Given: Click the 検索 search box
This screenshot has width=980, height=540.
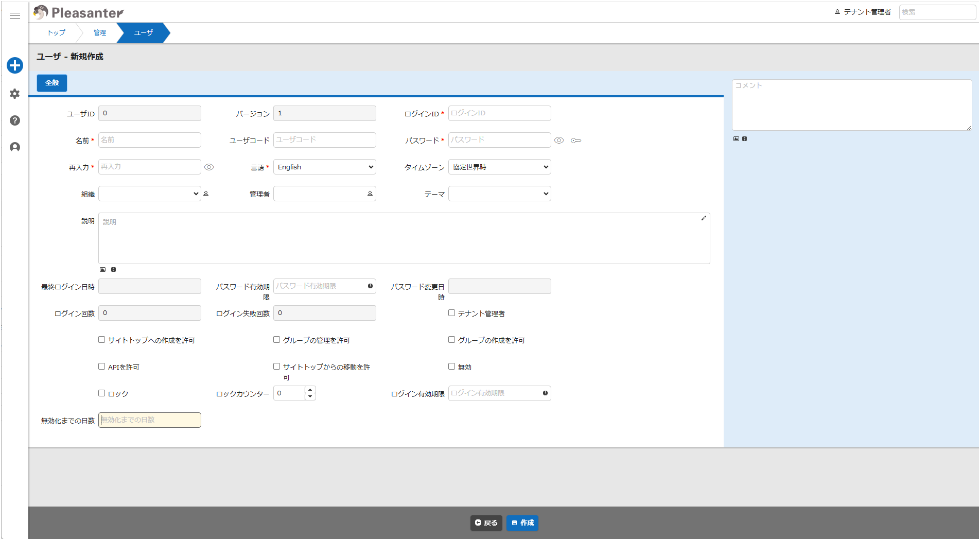Looking at the screenshot, I should coord(937,12).
